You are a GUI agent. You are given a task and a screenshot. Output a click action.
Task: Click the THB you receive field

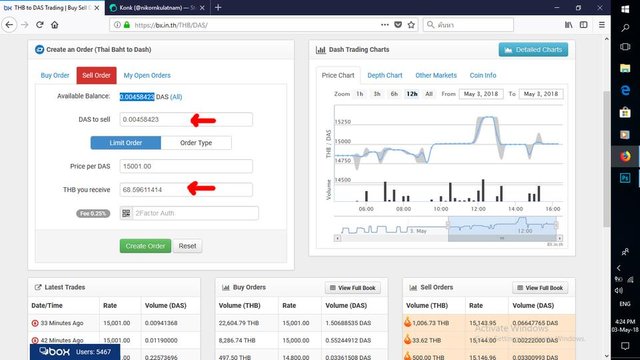(186, 190)
